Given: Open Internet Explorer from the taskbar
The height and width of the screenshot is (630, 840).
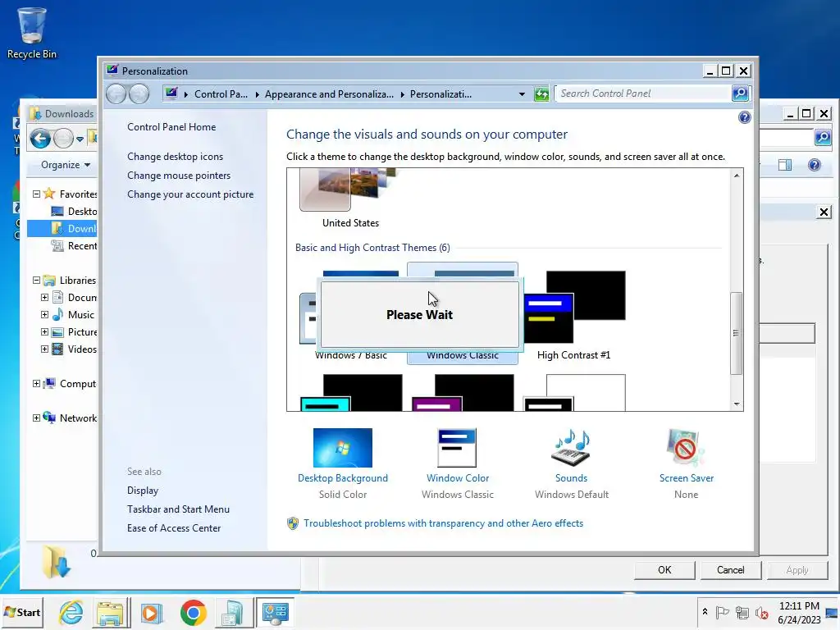Looking at the screenshot, I should (x=71, y=612).
